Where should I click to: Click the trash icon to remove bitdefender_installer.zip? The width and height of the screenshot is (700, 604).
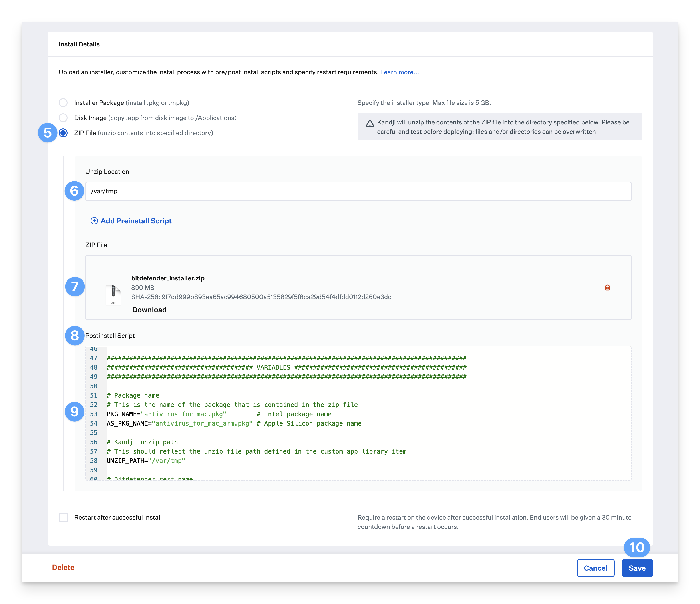607,288
